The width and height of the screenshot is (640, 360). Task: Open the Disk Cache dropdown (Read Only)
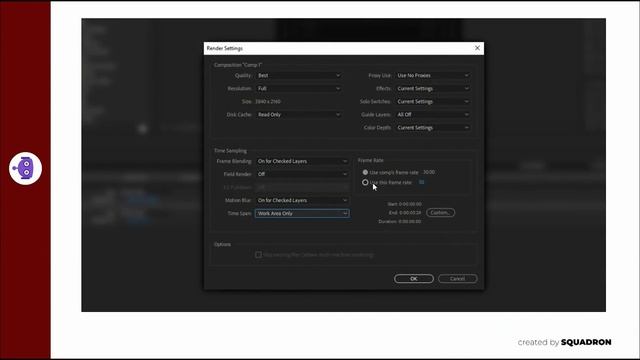click(299, 115)
